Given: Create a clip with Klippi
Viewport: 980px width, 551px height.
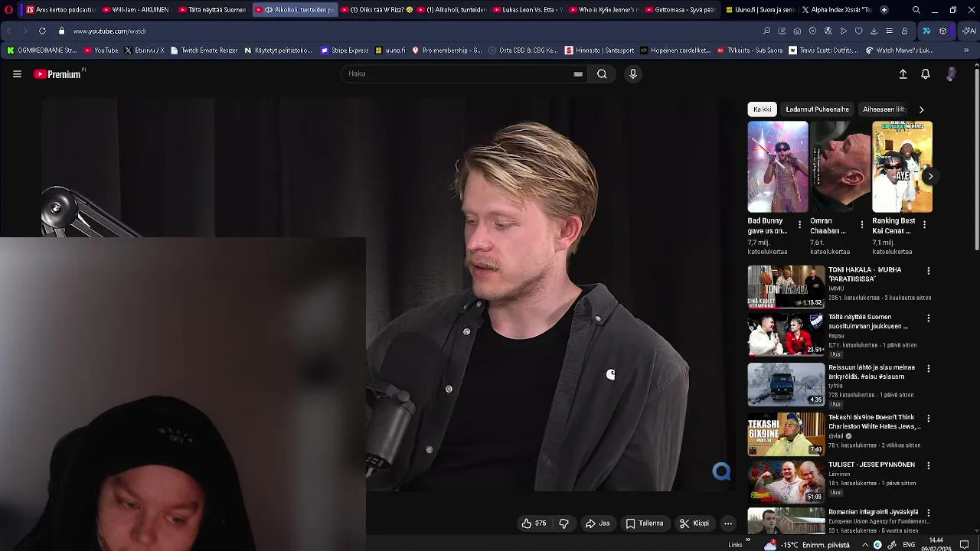Looking at the screenshot, I should point(694,523).
